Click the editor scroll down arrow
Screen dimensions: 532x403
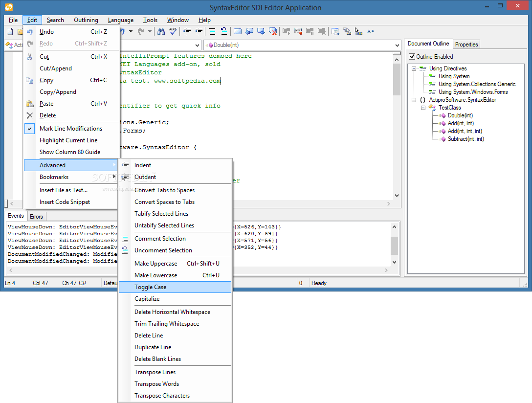397,196
